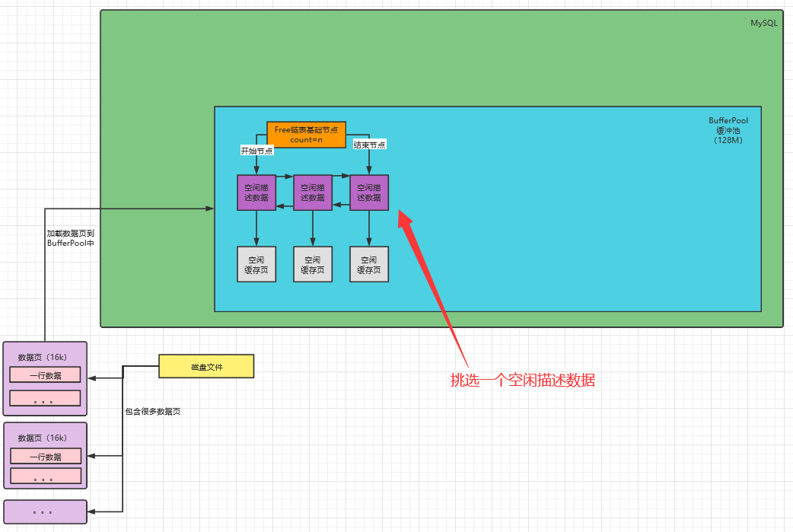Select the 空闲描述数据 box under 结束节点 arrow
793x532 pixels.
pos(369,193)
